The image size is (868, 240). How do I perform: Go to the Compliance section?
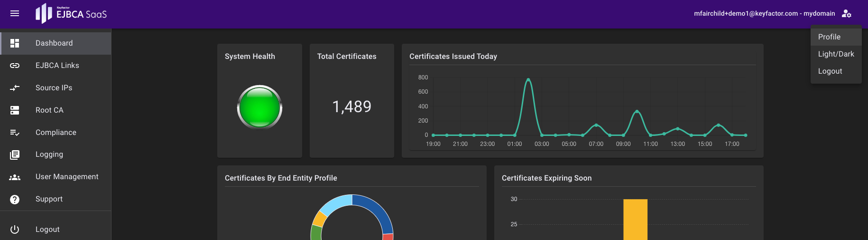[55, 133]
